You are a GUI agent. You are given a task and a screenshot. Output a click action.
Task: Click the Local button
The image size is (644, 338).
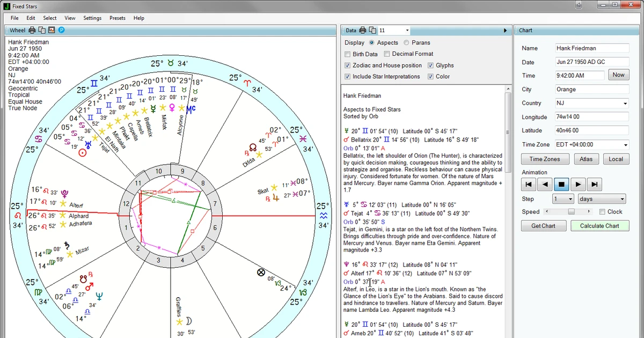click(616, 159)
